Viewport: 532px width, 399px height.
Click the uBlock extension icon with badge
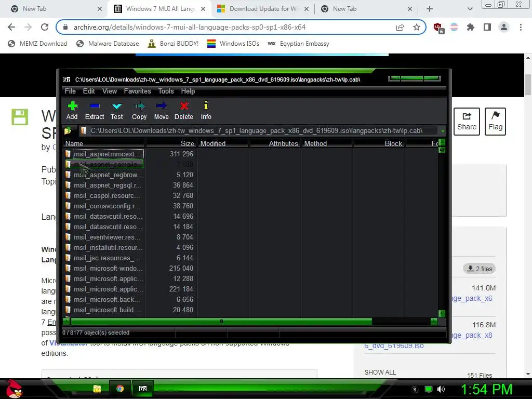click(x=438, y=28)
